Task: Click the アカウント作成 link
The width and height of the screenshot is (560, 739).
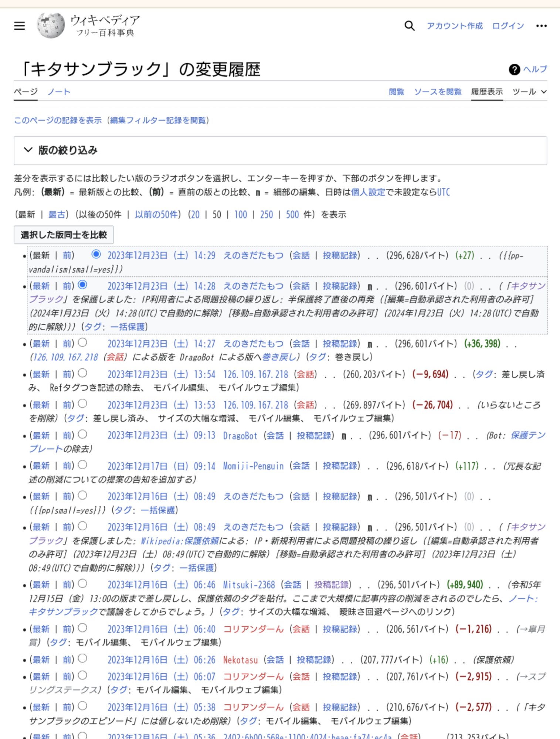Action: (x=455, y=26)
